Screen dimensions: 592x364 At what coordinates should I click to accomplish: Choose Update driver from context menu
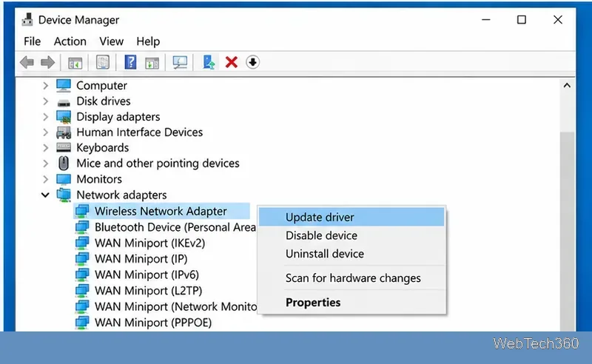pos(351,217)
